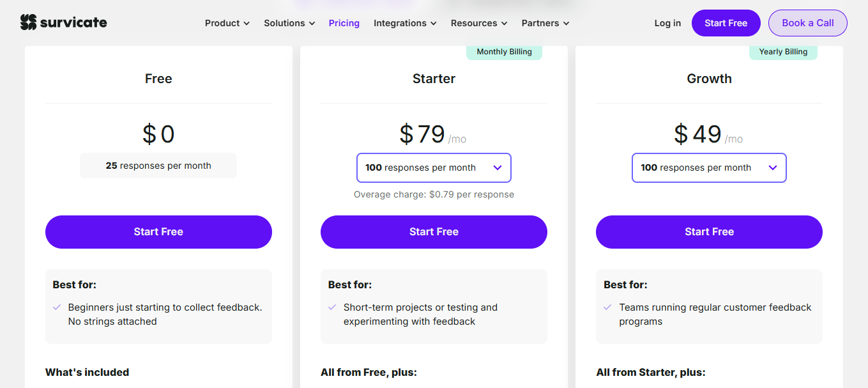Click the checkmark icon in Starter plan

pos(332,307)
